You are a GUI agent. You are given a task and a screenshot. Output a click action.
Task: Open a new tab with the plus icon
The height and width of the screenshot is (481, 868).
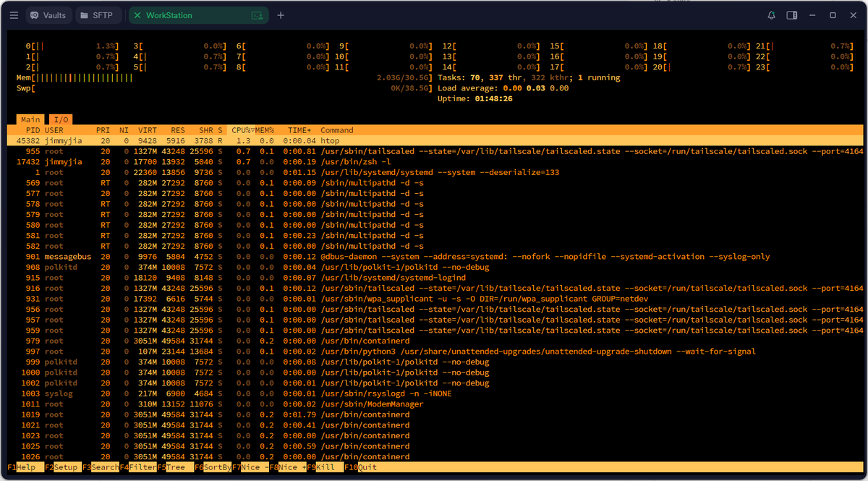281,15
